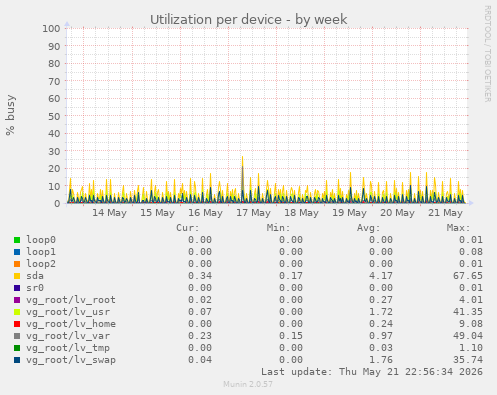The width and height of the screenshot is (497, 395).
Task: Click the Avg: column header
Action: 368,228
